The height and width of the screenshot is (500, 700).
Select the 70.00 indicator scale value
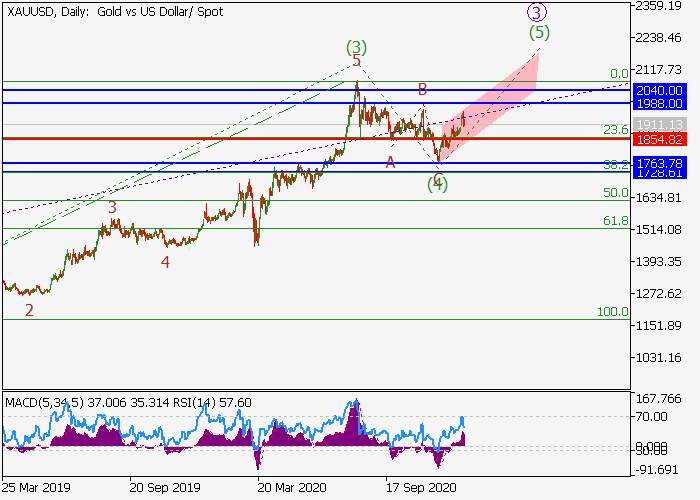pyautogui.click(x=651, y=417)
